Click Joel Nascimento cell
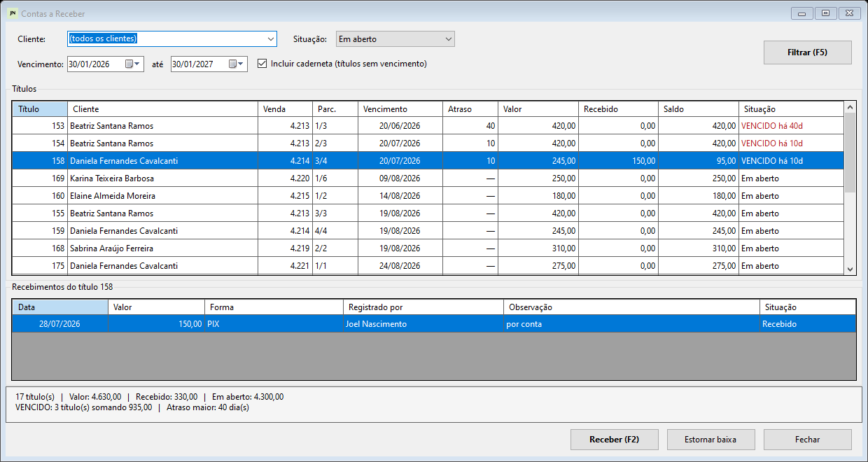This screenshot has width=868, height=462. tap(423, 324)
